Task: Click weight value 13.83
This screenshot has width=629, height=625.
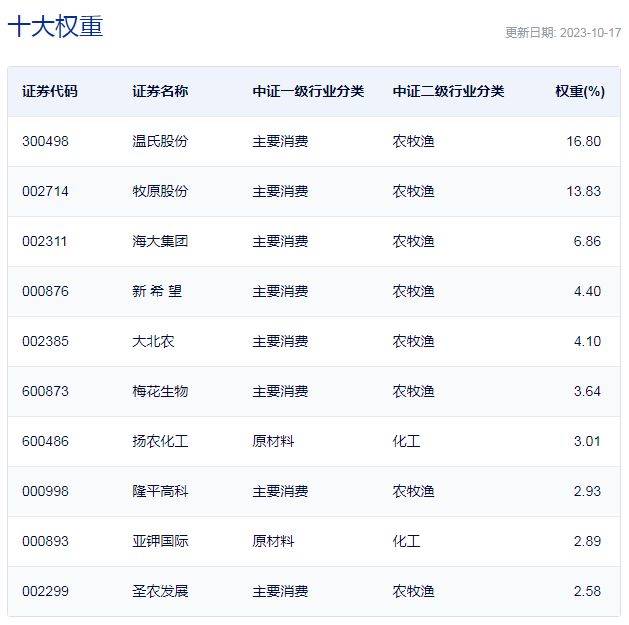Action: click(x=584, y=191)
